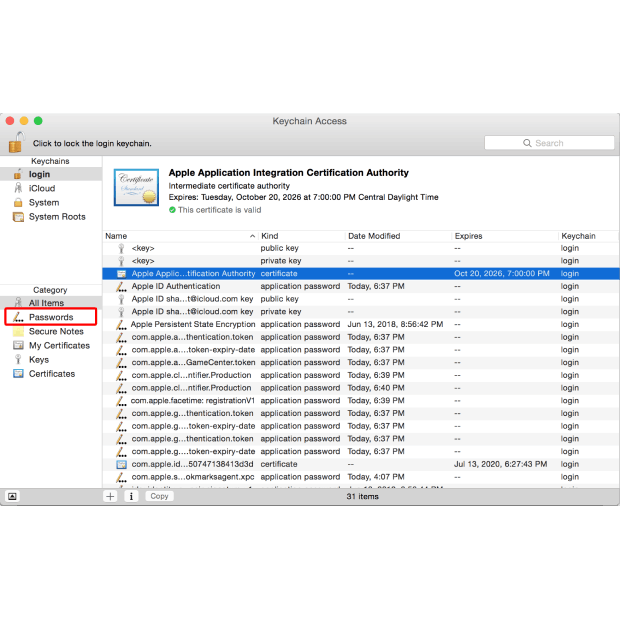
Task: Click the iCloud keychain icon
Action: 18,188
